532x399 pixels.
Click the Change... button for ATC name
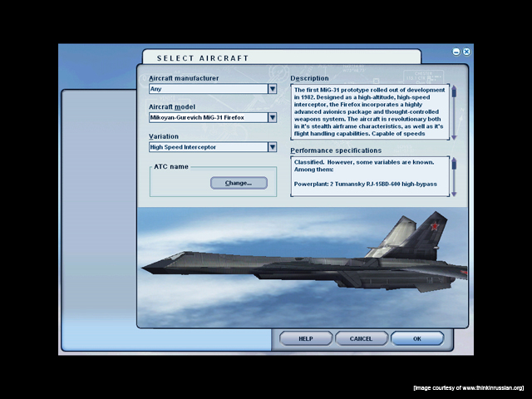coord(239,183)
